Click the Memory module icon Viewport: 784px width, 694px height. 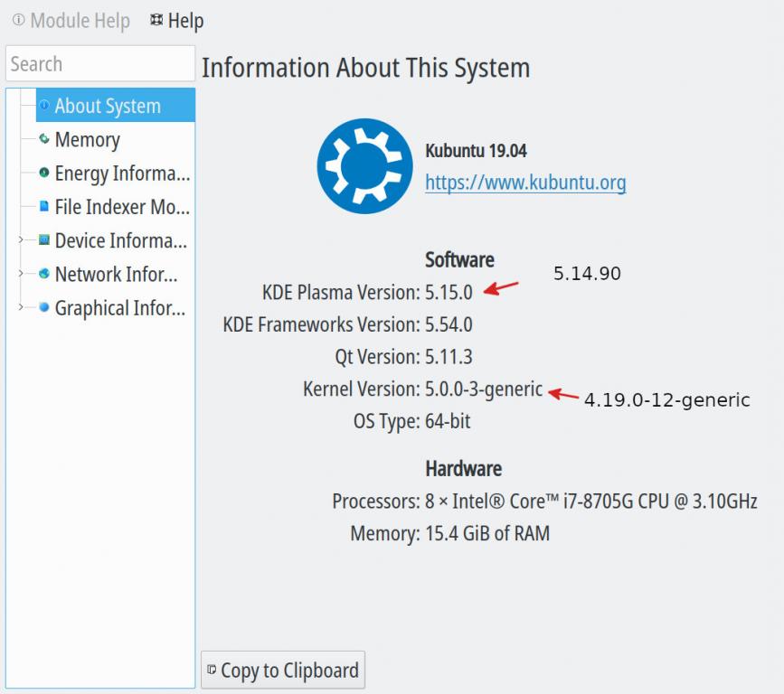pos(44,139)
